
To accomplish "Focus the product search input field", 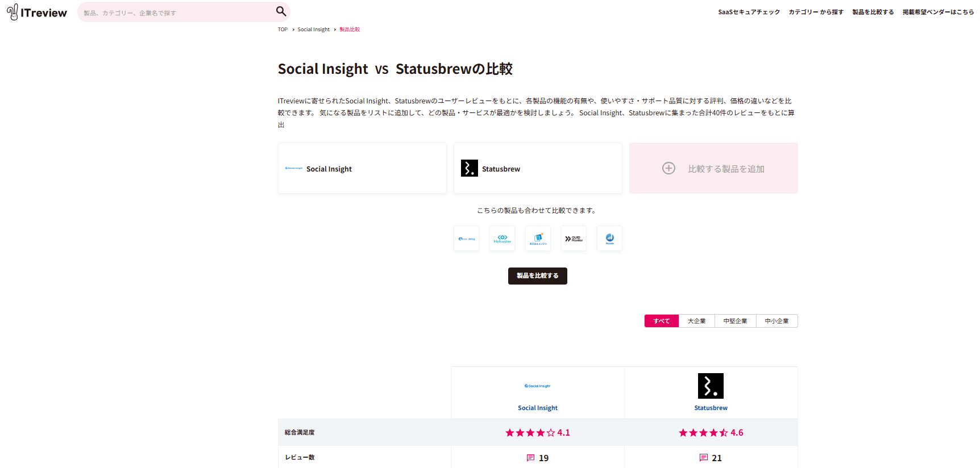I will 176,12.
